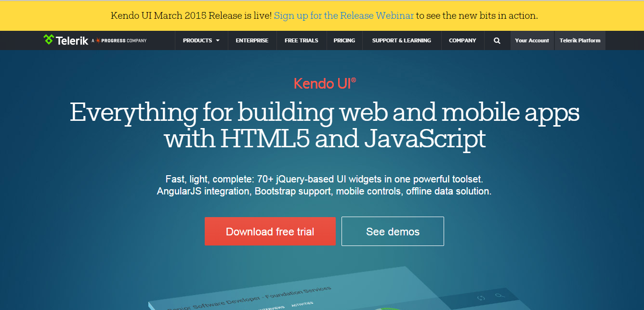Select Support & Learning menu
The image size is (644, 310).
click(x=402, y=40)
